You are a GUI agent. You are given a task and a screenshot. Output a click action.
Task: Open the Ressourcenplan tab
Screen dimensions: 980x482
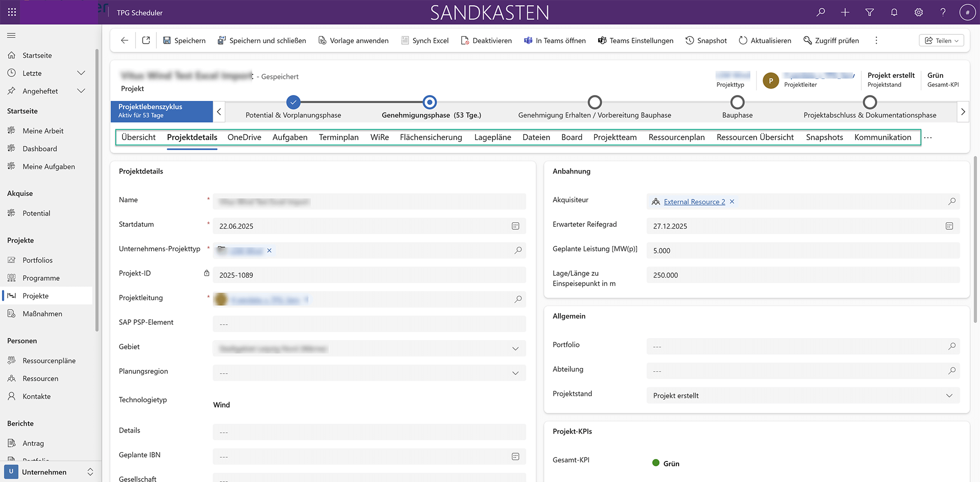click(x=676, y=137)
